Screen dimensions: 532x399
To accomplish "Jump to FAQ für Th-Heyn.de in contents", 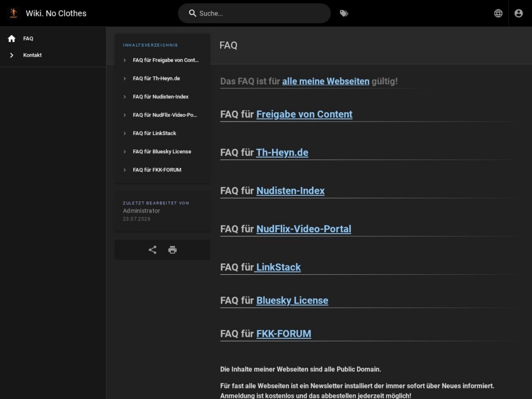I will 156,78.
